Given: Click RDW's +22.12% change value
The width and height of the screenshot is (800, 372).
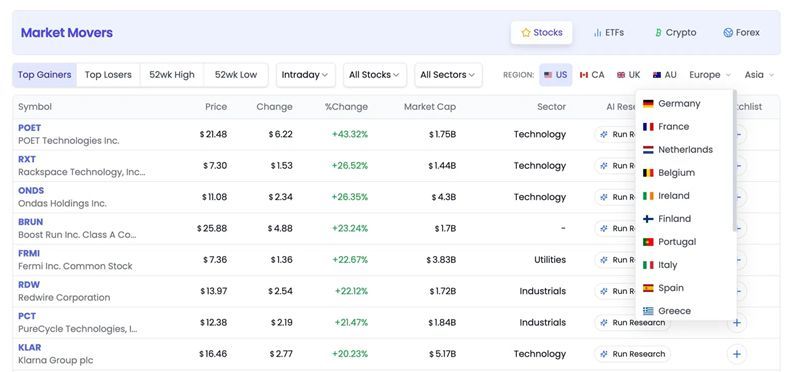Looking at the screenshot, I should coord(352,291).
